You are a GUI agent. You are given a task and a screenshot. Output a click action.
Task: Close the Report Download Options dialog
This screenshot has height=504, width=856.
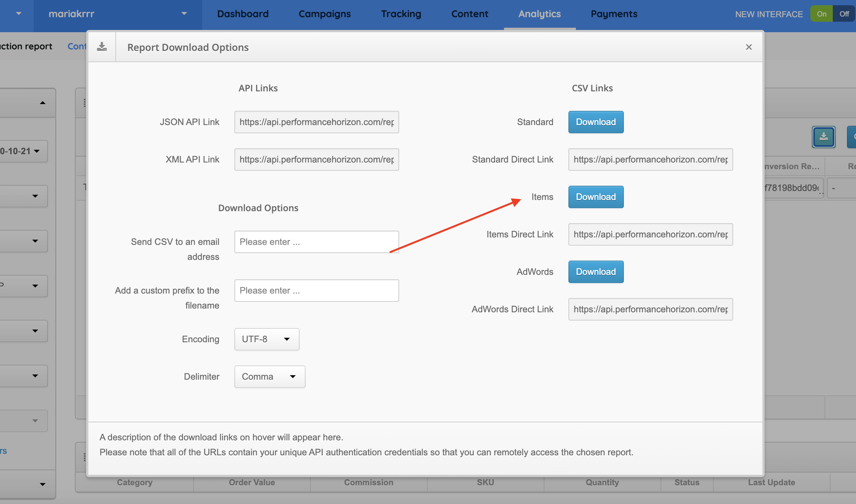pyautogui.click(x=749, y=47)
